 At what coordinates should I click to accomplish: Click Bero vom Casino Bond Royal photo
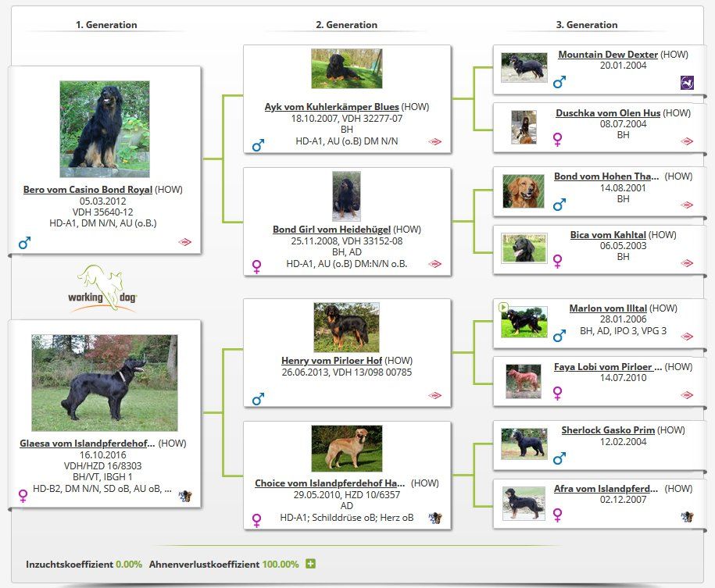pyautogui.click(x=105, y=129)
